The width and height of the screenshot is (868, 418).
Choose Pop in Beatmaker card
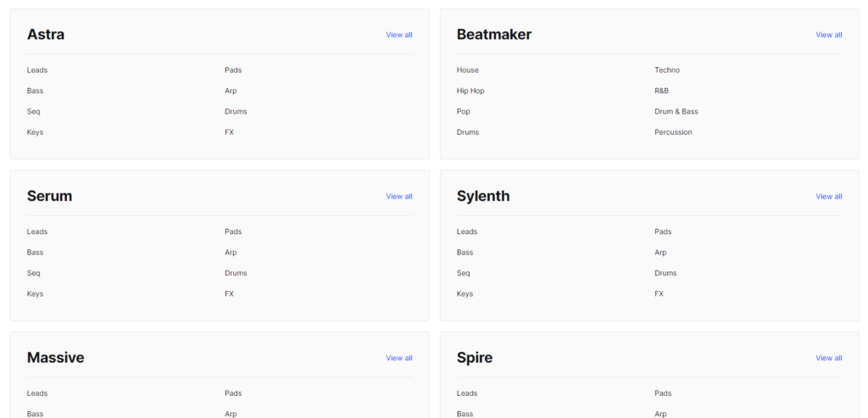(464, 112)
